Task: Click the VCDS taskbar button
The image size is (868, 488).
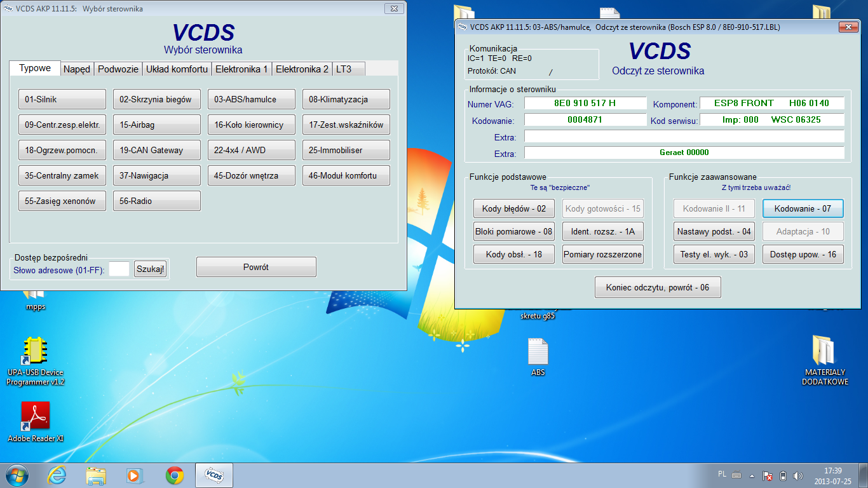Action: tap(214, 475)
